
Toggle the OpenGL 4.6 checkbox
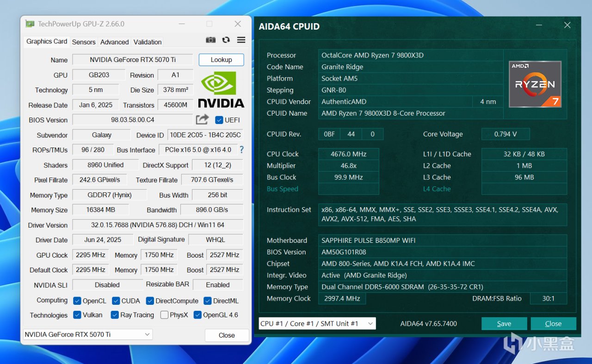coord(197,315)
